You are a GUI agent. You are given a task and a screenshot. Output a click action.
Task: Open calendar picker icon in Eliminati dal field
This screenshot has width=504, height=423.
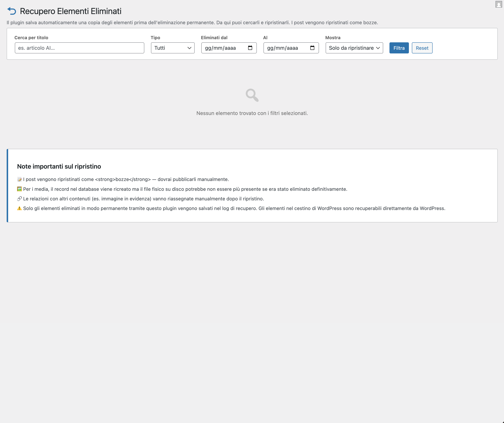250,48
